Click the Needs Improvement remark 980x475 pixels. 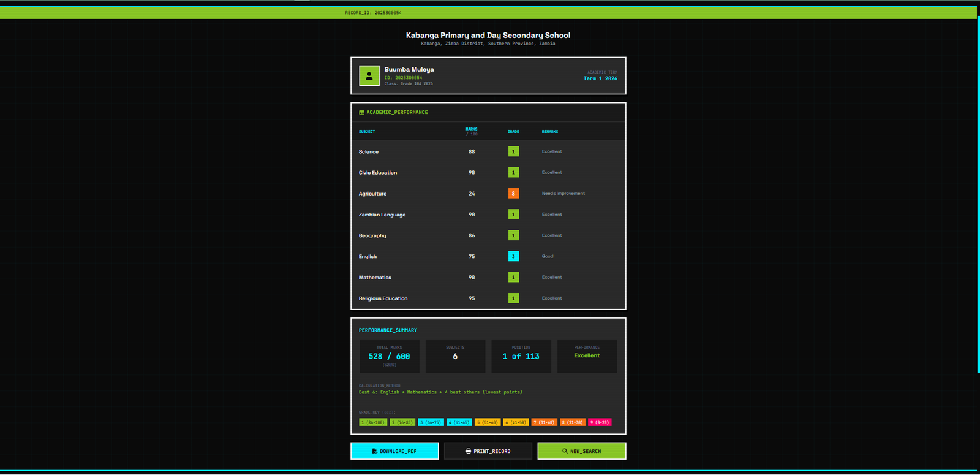pyautogui.click(x=563, y=193)
